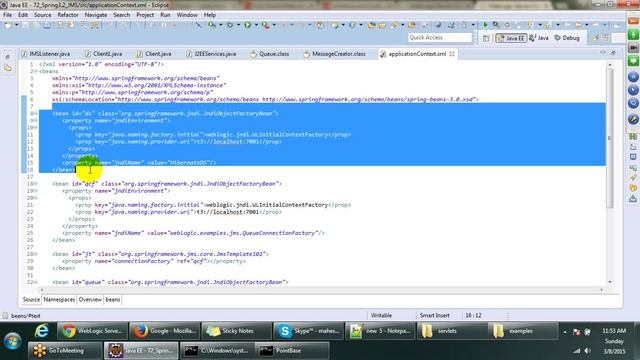Image resolution: width=640 pixels, height=360 pixels.
Task: Click the volume tray icon
Action: 587,351
